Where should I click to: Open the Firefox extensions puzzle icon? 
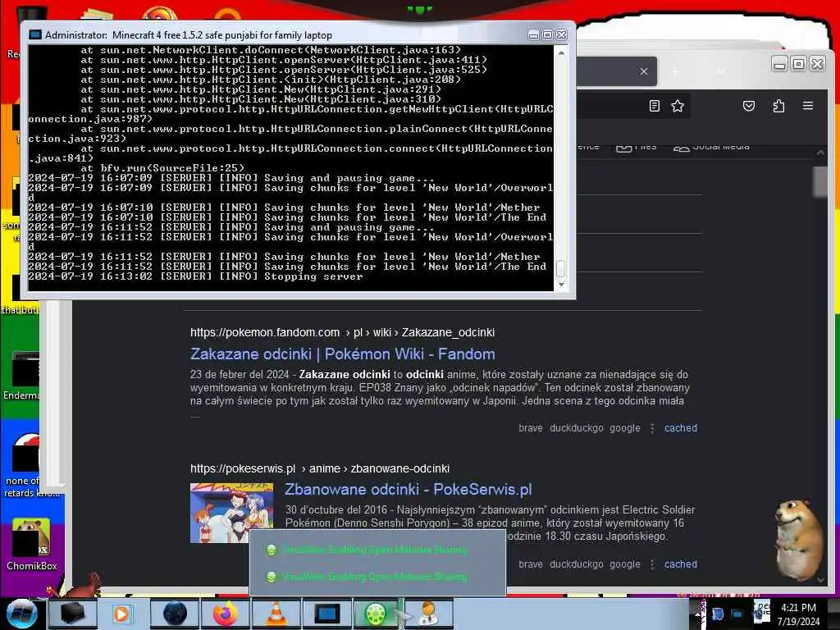[x=778, y=106]
